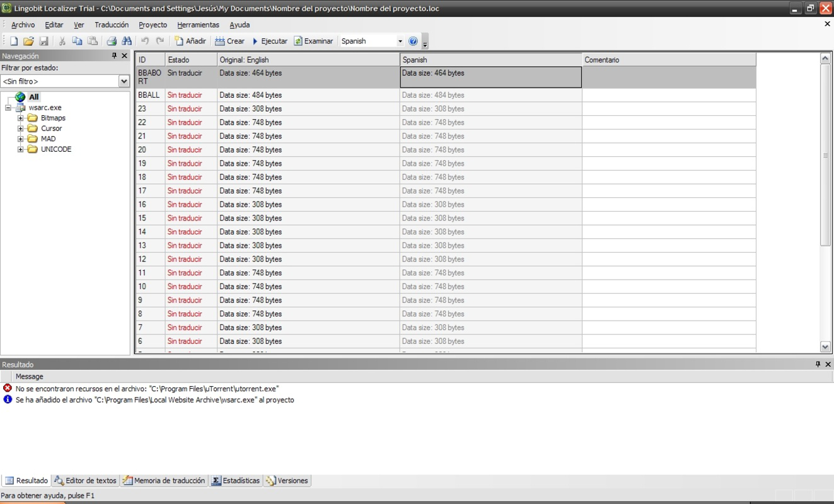
Task: Click the Save icon on the toolbar
Action: click(x=44, y=40)
